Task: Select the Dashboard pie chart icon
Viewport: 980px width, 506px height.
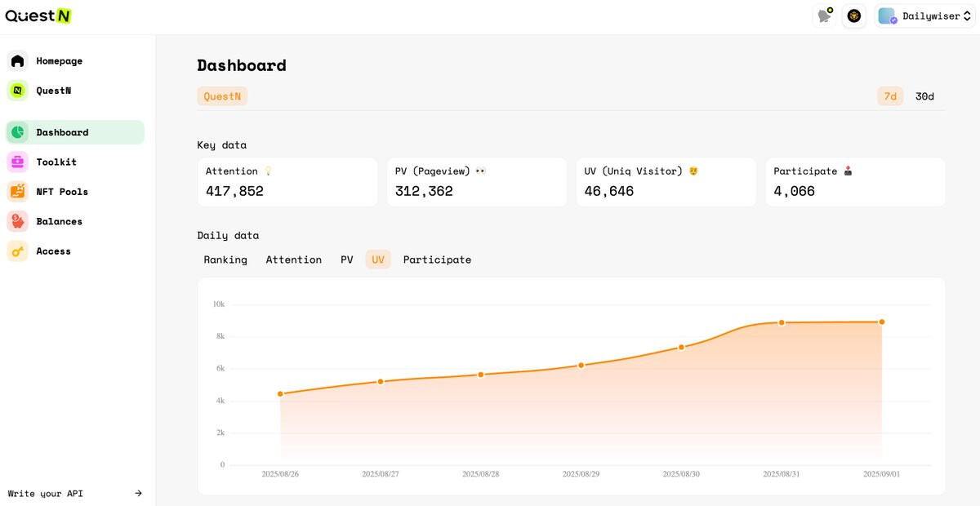Action: [17, 132]
